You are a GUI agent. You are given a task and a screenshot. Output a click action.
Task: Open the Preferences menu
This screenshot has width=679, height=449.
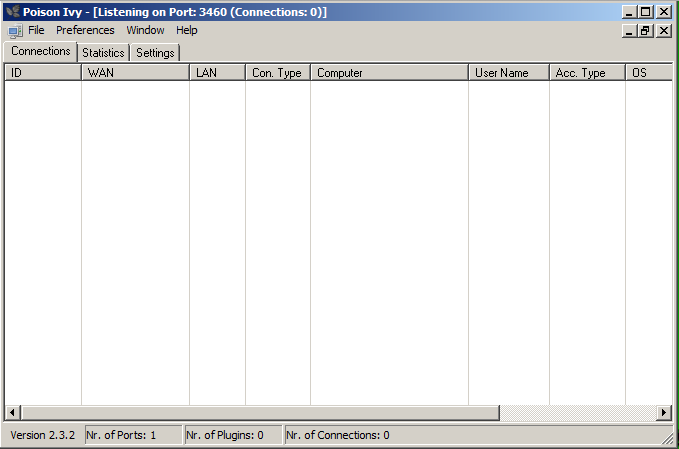click(x=85, y=30)
